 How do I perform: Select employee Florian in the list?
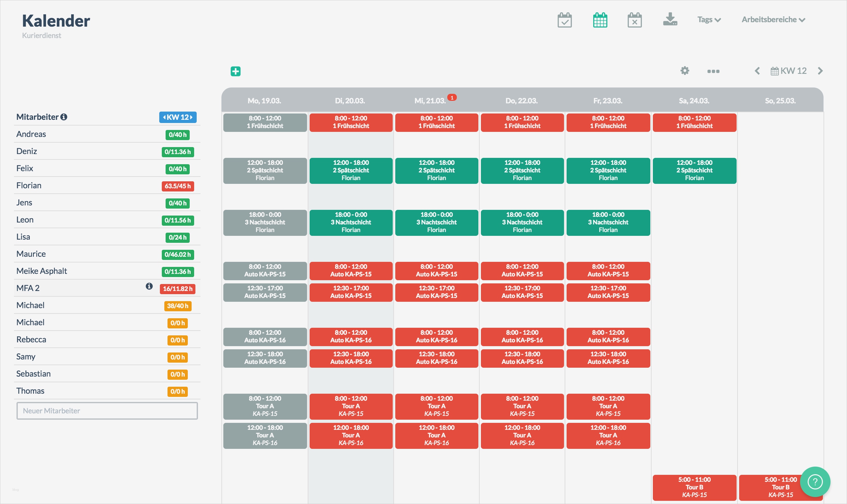click(29, 185)
